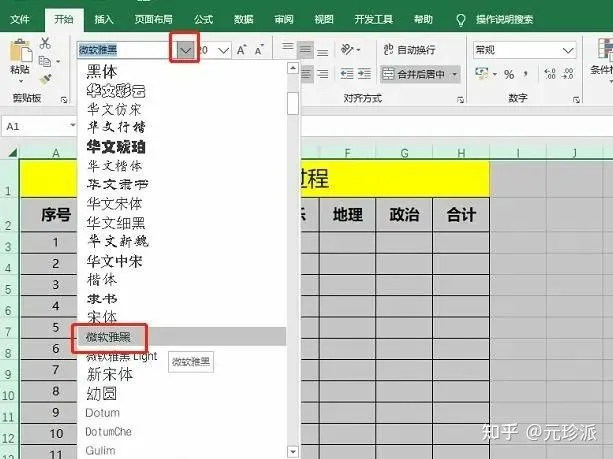Click the font list vertical scrollbar thumb

click(x=292, y=103)
